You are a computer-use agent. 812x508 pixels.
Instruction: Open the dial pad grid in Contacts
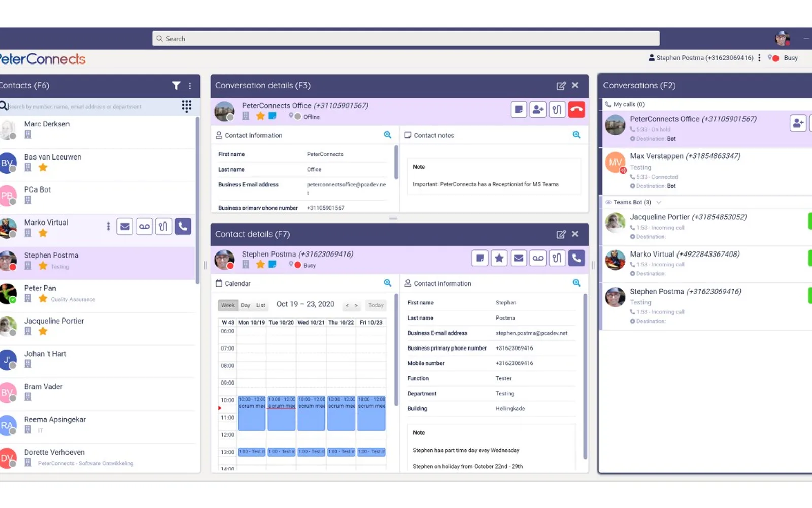click(x=187, y=106)
